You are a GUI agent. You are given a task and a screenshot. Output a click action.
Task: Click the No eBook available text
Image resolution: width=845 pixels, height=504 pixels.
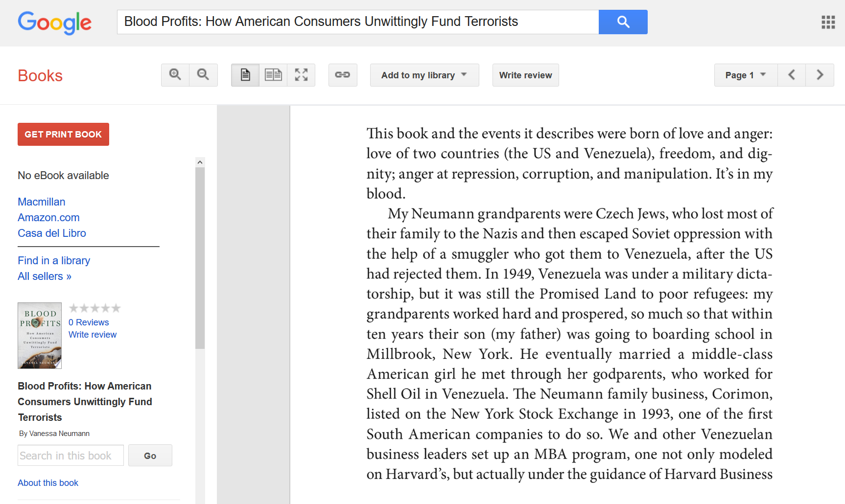click(63, 175)
